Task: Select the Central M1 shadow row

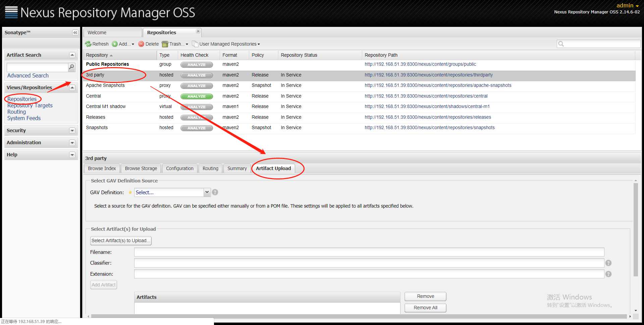Action: click(359, 107)
